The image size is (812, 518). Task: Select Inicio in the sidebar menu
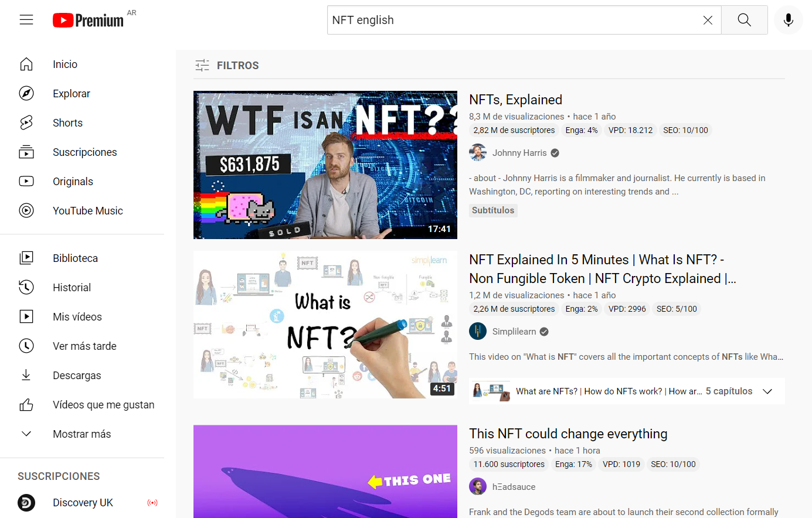tap(64, 64)
